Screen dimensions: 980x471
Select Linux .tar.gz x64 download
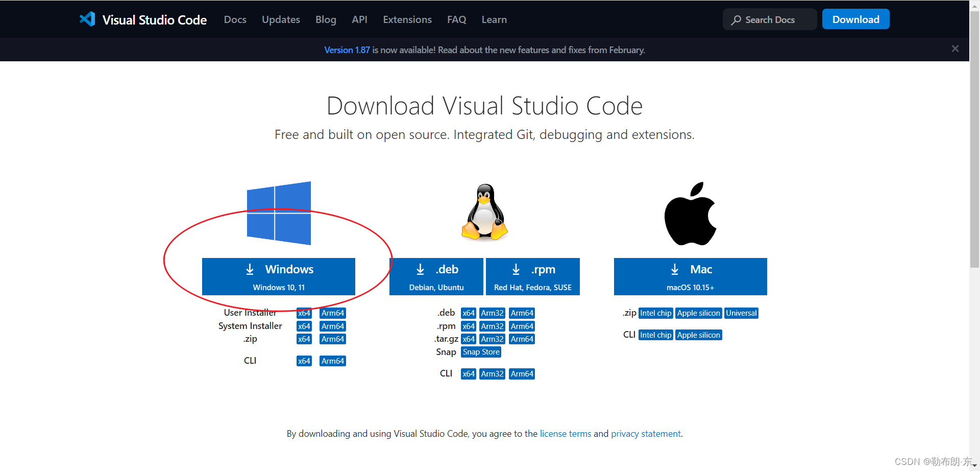point(469,339)
